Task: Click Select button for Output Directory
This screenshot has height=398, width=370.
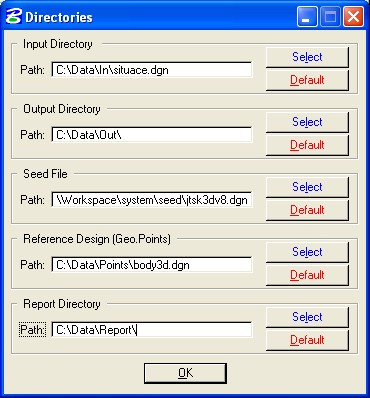Action: pyautogui.click(x=307, y=122)
